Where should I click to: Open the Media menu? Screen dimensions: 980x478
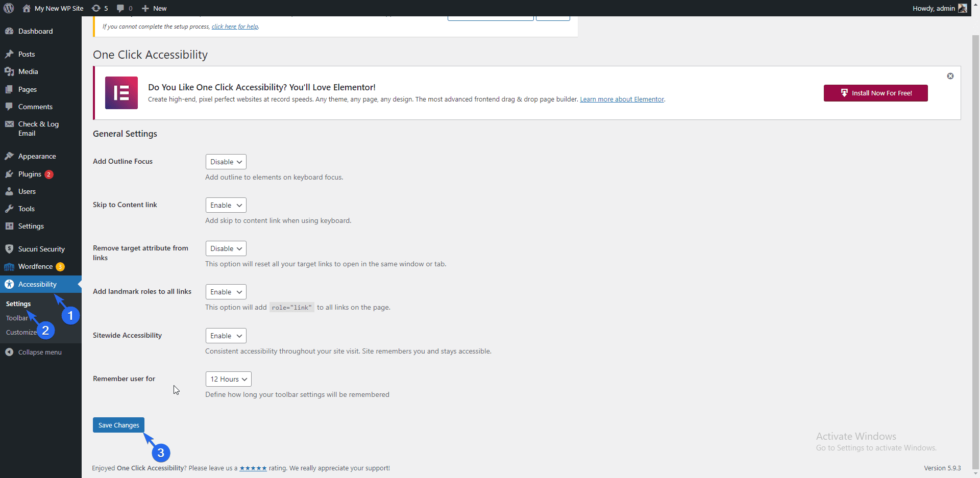[28, 71]
